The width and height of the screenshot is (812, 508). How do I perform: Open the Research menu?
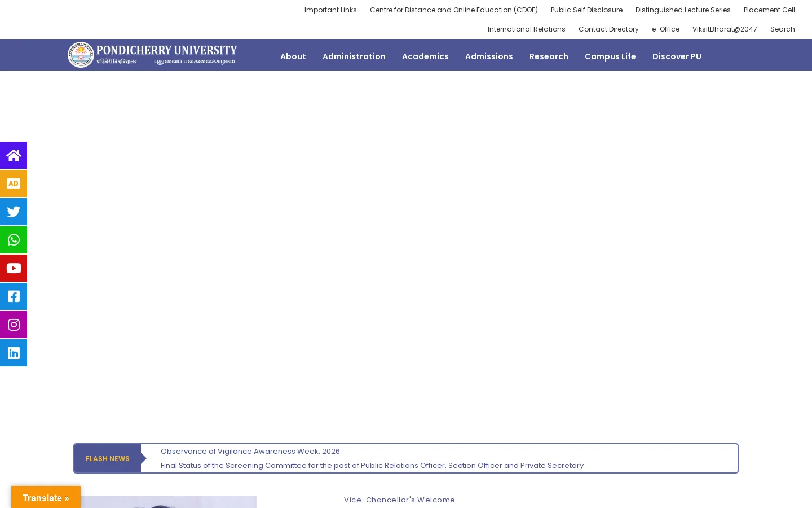[x=549, y=56]
